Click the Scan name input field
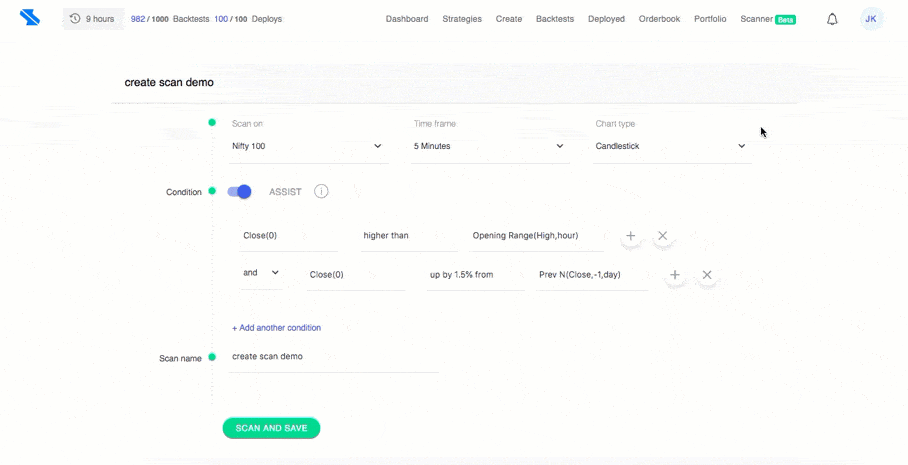The width and height of the screenshot is (908, 465). point(334,357)
